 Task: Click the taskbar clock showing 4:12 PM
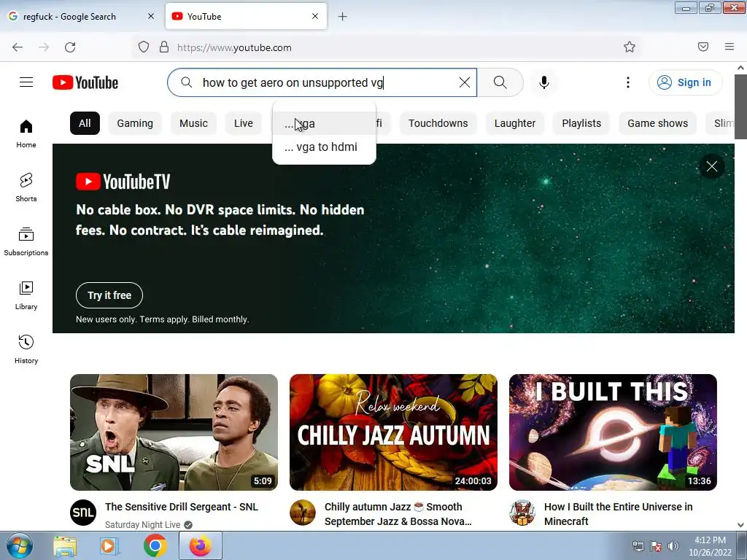click(x=710, y=546)
